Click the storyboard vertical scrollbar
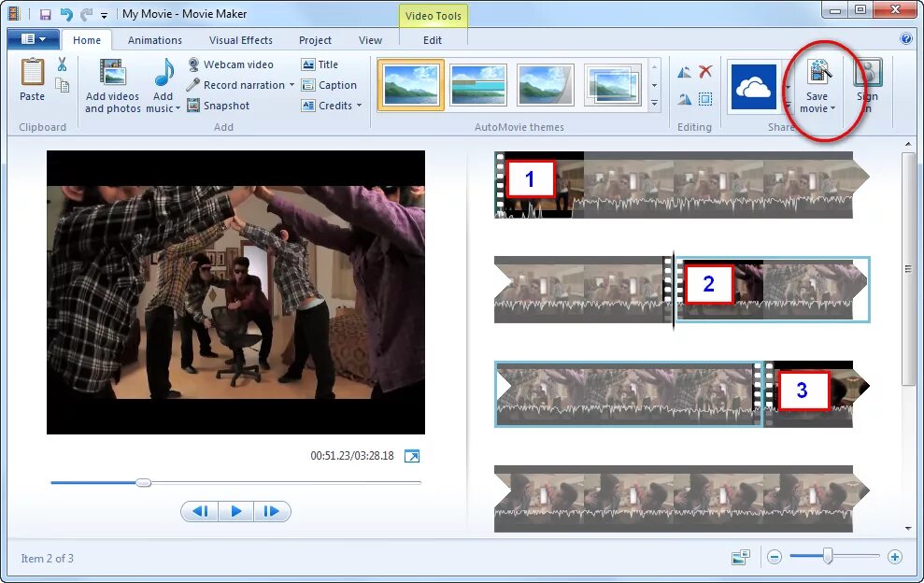The height and width of the screenshot is (583, 924). click(908, 269)
